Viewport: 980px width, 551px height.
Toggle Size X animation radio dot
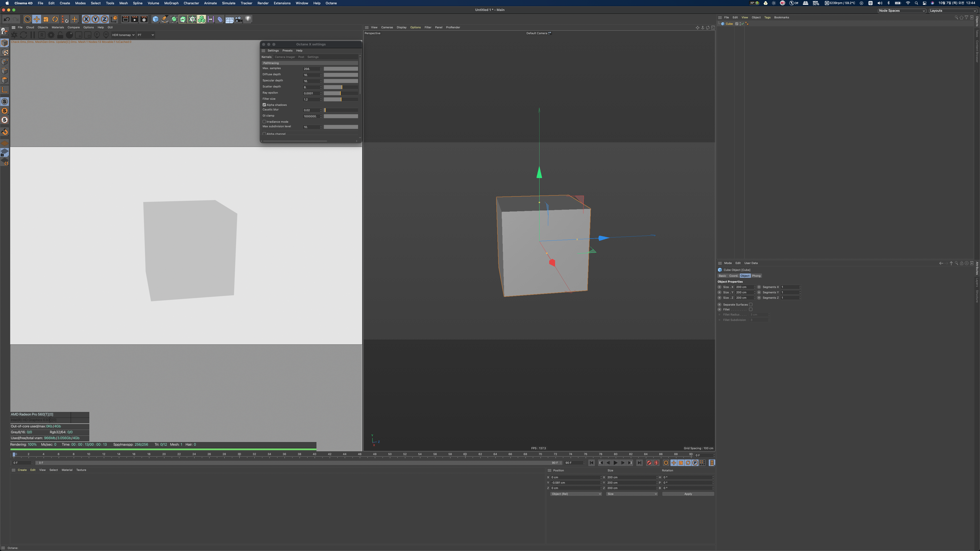click(x=719, y=287)
